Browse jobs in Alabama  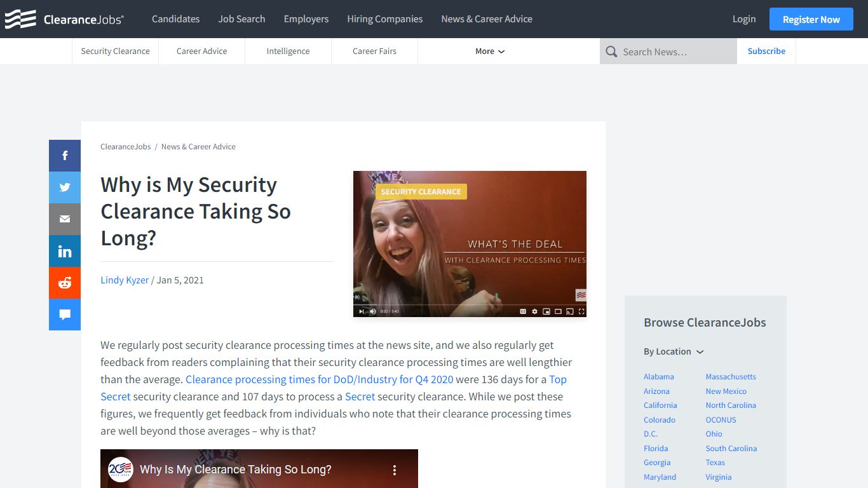click(x=659, y=377)
